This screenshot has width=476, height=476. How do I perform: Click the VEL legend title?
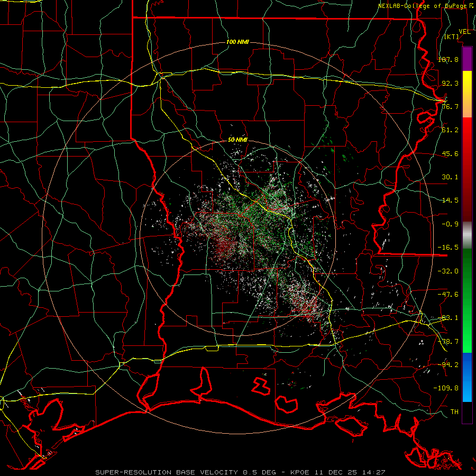pos(464,31)
